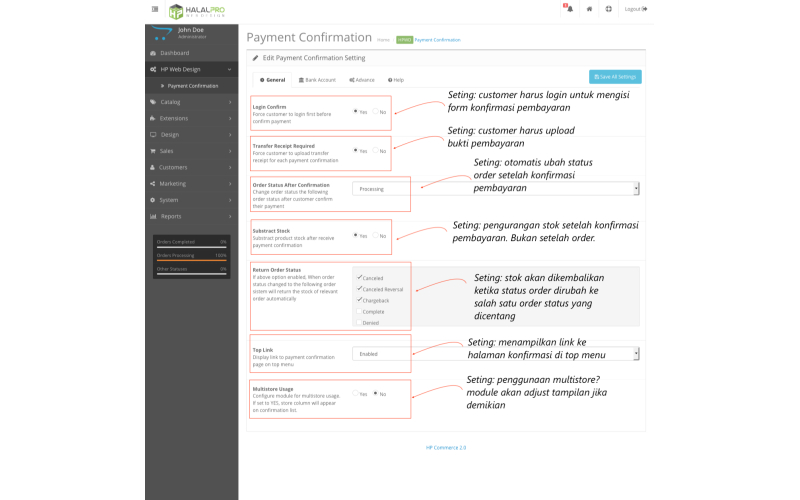Set Multistore Usage to Yes
Viewport: 800px width, 500px height.
pyautogui.click(x=356, y=393)
